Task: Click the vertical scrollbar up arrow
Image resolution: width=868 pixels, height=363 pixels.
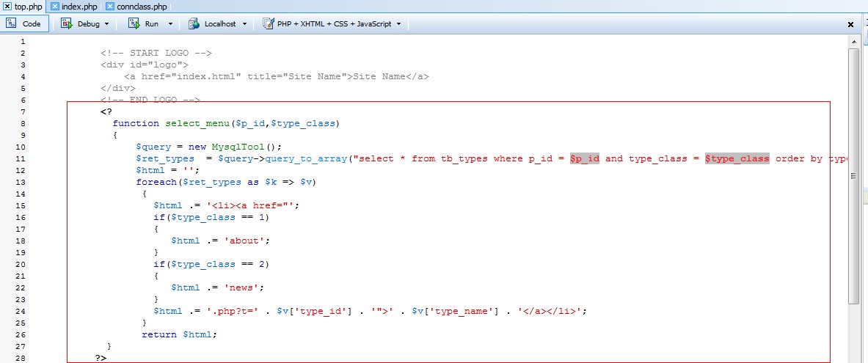Action: point(853,41)
